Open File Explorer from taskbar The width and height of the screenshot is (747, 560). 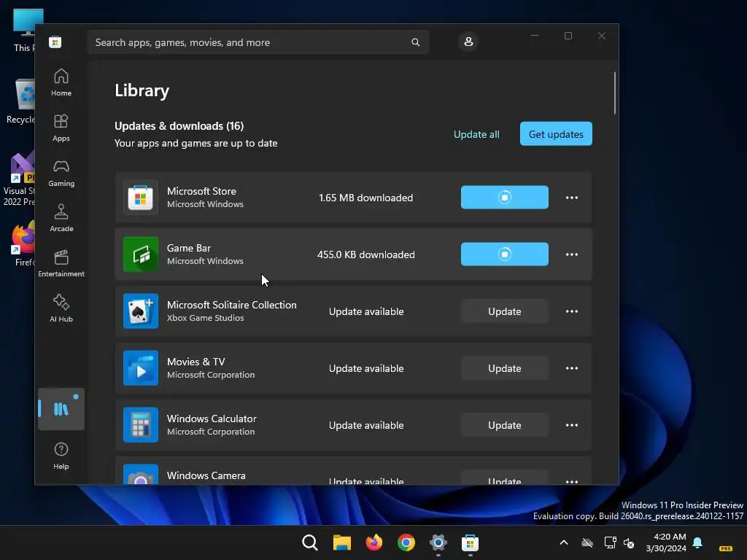pyautogui.click(x=341, y=542)
